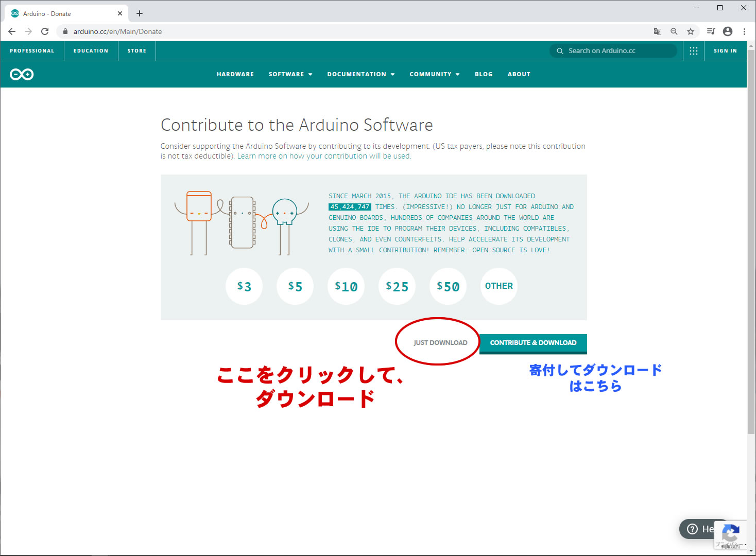Open the Hardware menu item
Screen dimensions: 756x556
coord(235,75)
